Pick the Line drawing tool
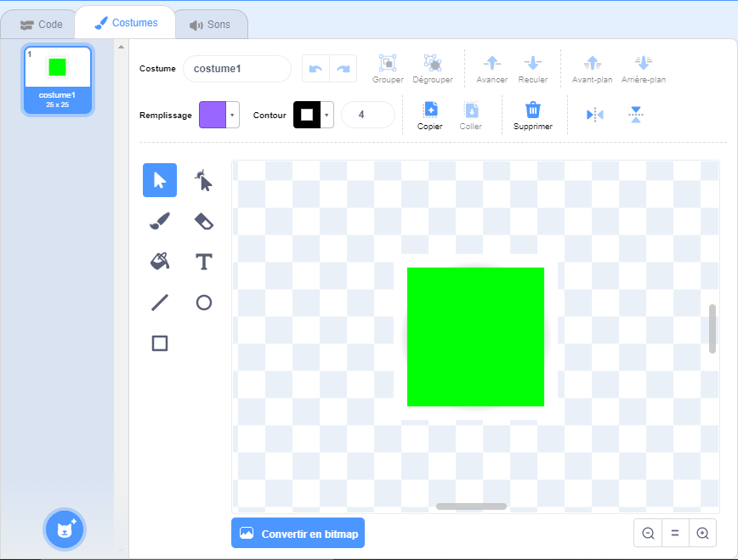The image size is (738, 560). 160,303
